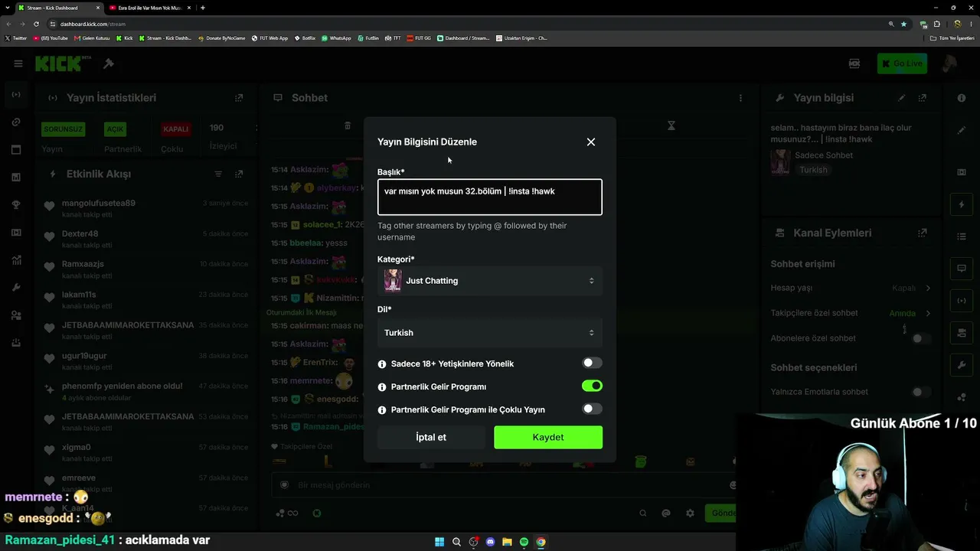Show info for Sadece 18+ option
The image size is (980, 551).
point(382,364)
